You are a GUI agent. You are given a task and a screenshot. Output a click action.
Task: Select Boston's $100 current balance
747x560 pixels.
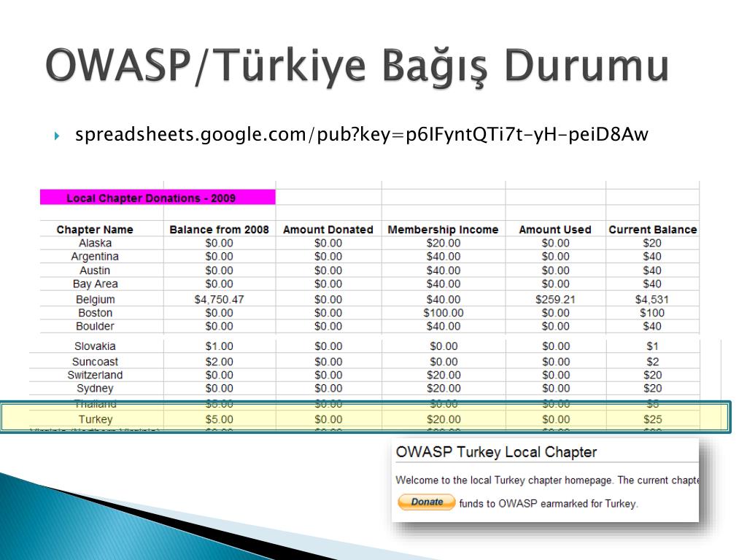[x=652, y=313]
